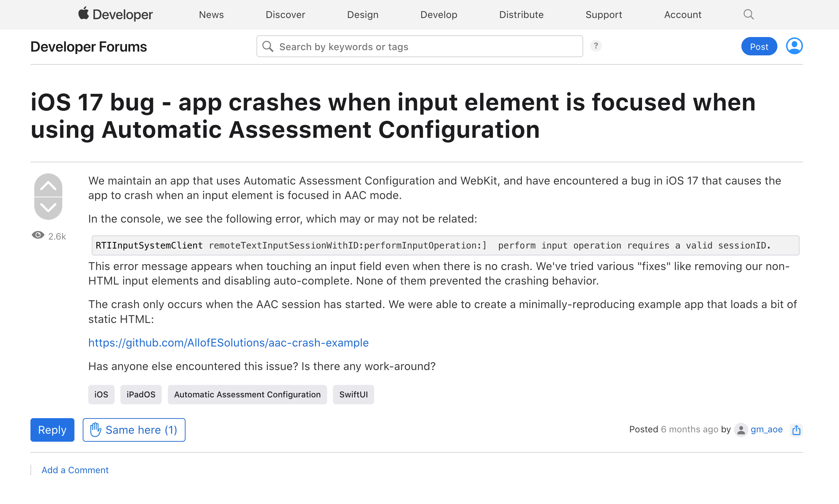The image size is (839, 504).
Task: Select the SwiftUI tag
Action: 353,395
